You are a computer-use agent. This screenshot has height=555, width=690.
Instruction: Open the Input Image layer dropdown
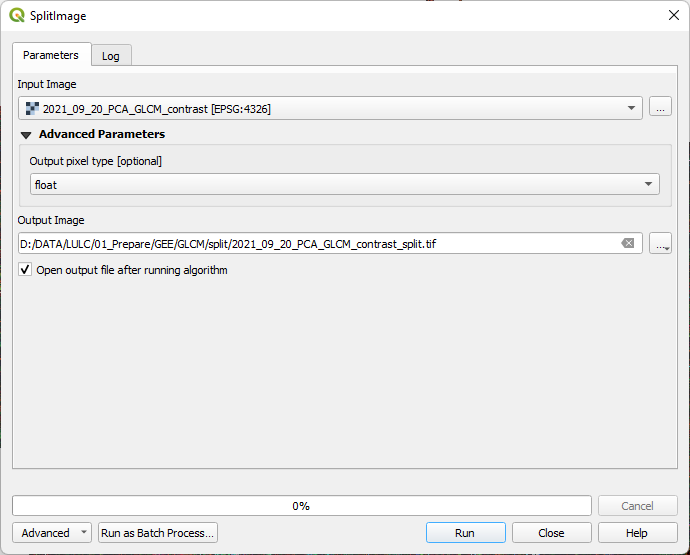click(x=330, y=108)
